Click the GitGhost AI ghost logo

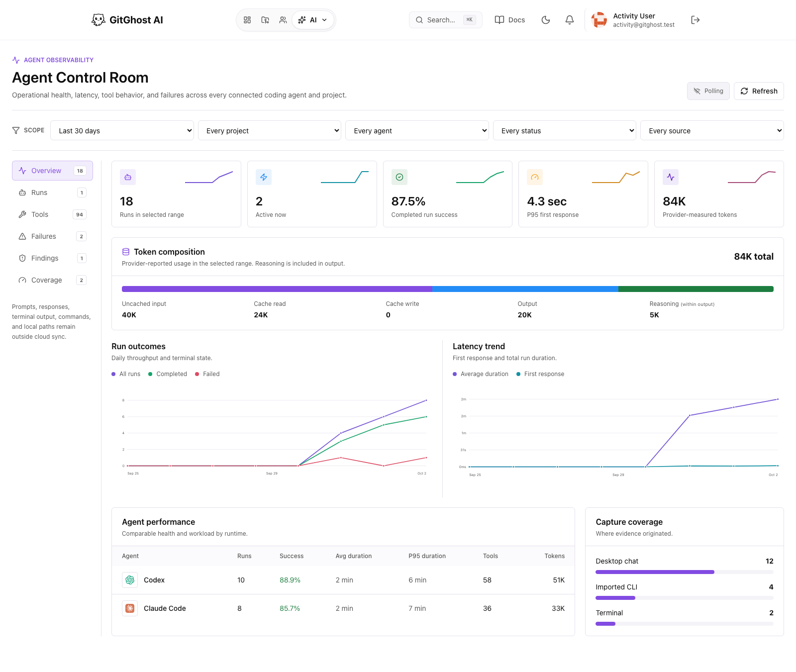pos(99,20)
